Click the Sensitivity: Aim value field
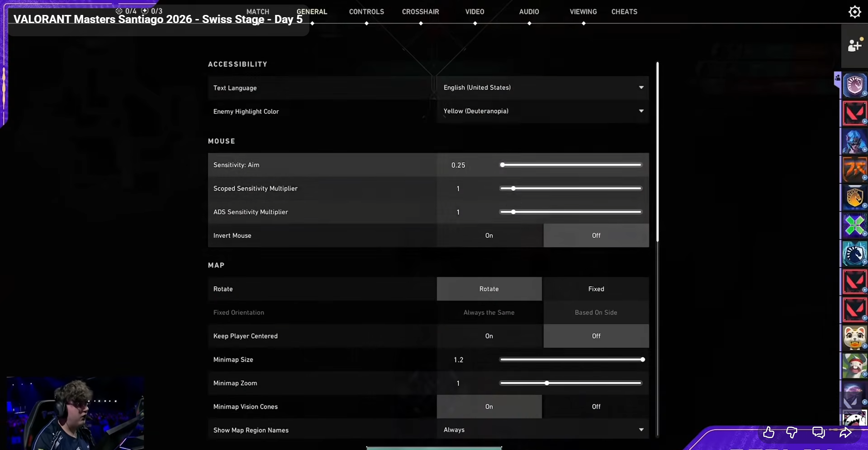Screen dimensions: 868x450 (x=458, y=165)
